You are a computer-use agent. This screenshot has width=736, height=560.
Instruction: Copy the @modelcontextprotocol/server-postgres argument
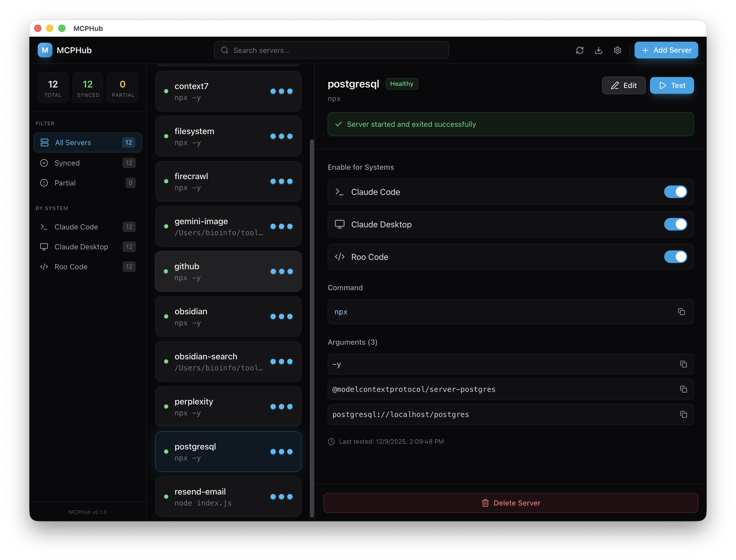pyautogui.click(x=683, y=389)
